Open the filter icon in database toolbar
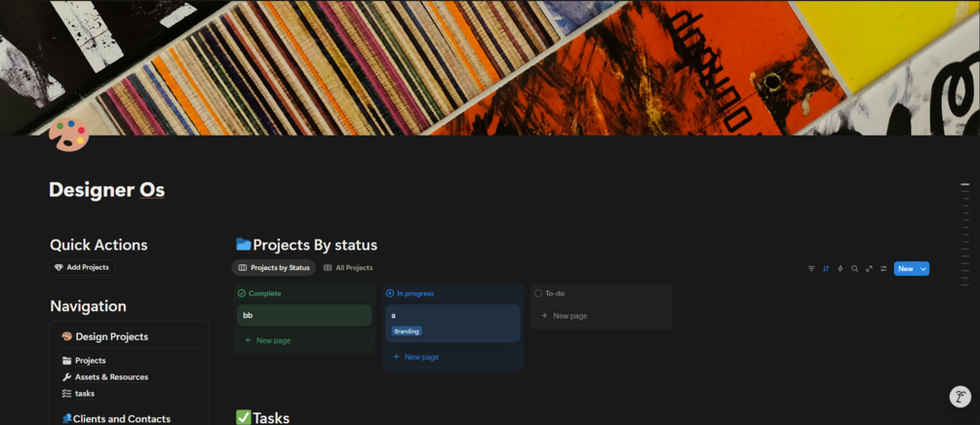 (811, 269)
